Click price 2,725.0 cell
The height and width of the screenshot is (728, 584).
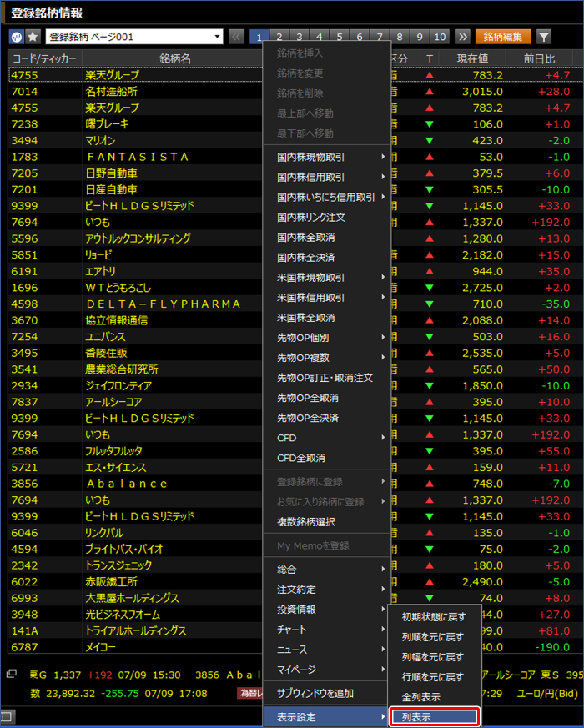coord(482,288)
